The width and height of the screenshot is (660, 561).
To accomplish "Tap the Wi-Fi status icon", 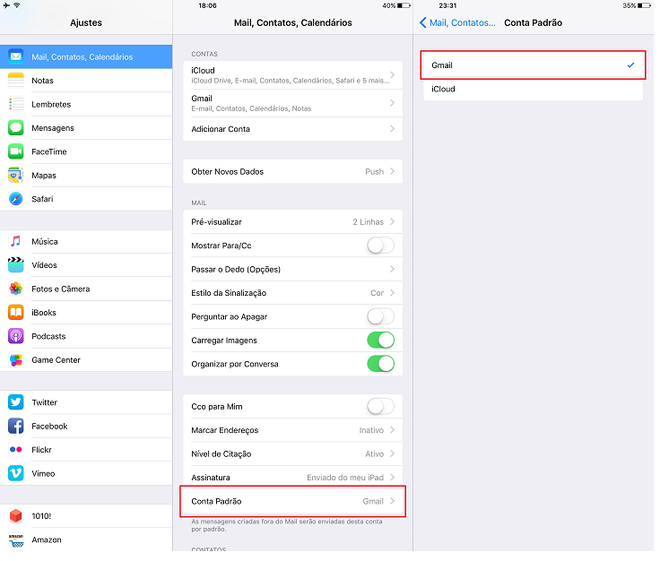I will point(17,5).
